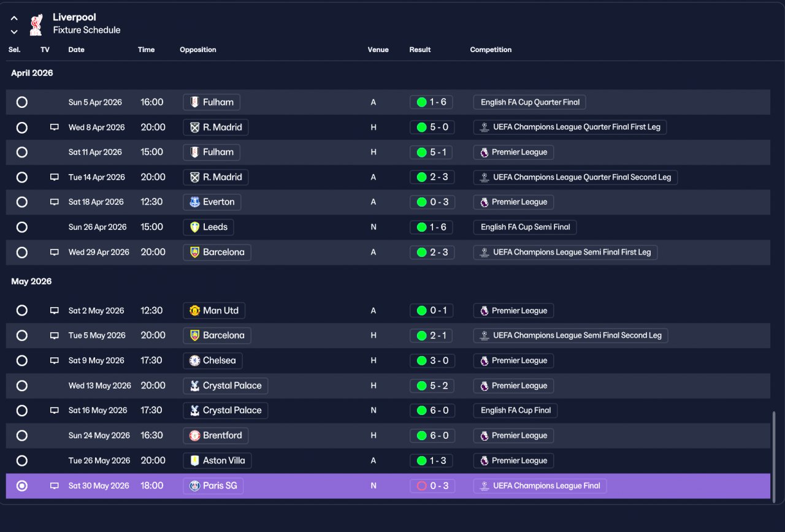This screenshot has height=532, width=785.
Task: Open the Man Utd opposition button
Action: (x=214, y=311)
